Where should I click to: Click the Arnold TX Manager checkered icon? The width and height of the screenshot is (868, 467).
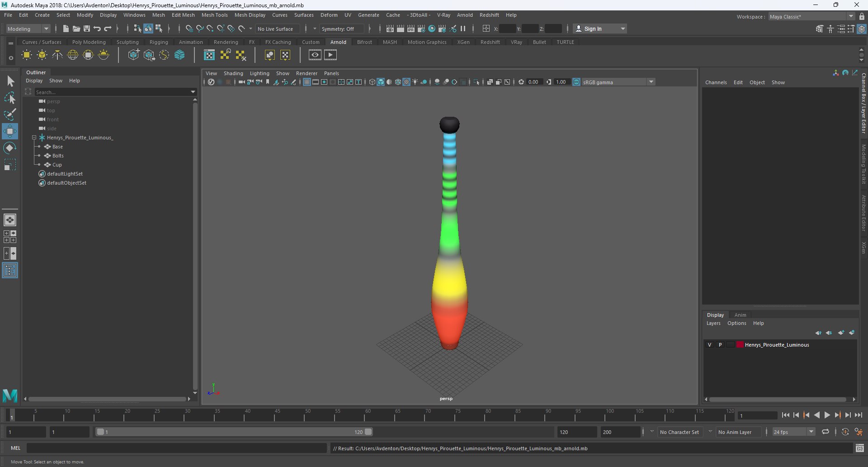coord(209,55)
